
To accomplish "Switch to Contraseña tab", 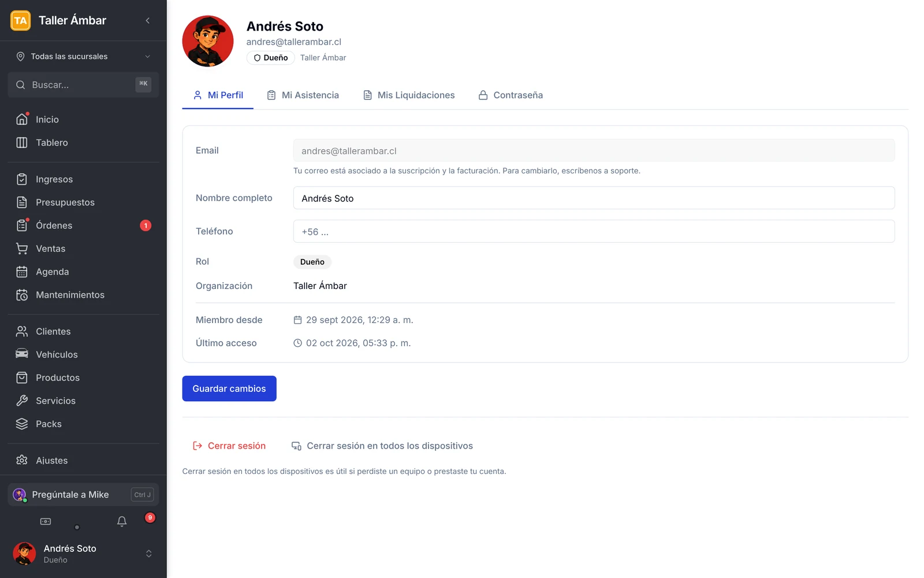I will click(511, 95).
